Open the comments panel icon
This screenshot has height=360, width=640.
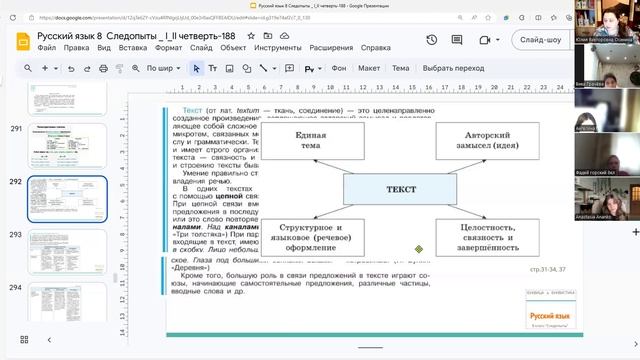click(457, 40)
